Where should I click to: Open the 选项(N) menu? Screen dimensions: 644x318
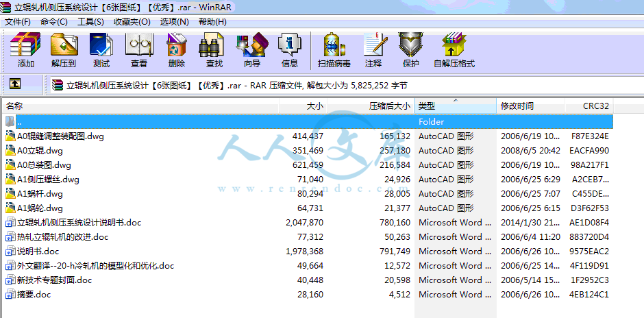pyautogui.click(x=175, y=22)
